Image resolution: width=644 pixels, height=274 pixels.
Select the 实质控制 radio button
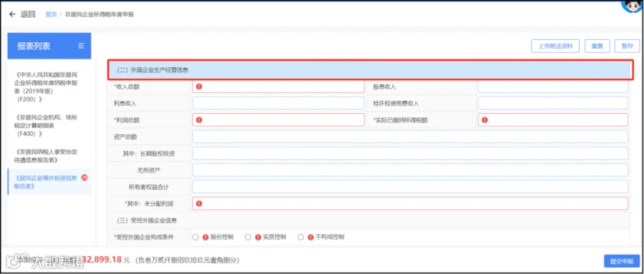coord(248,237)
